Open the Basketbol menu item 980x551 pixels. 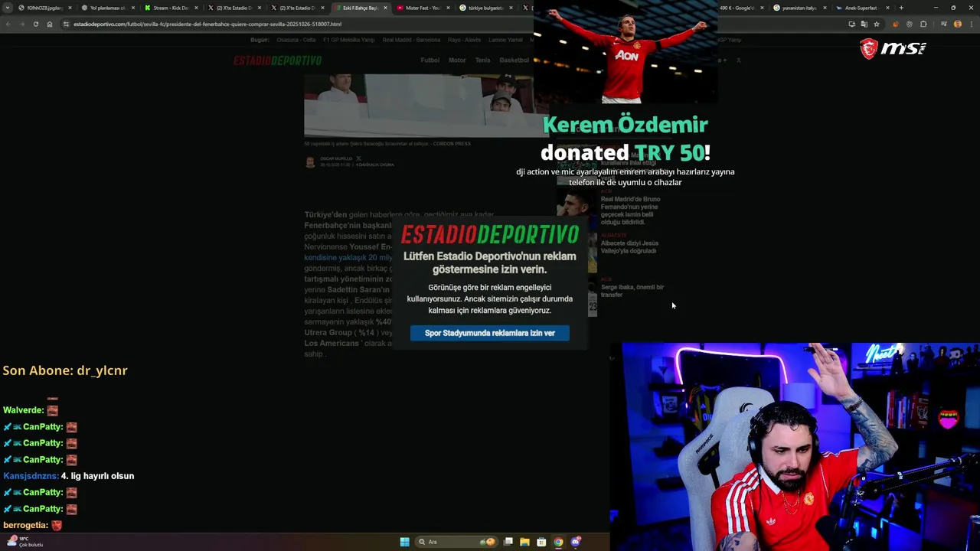point(514,60)
